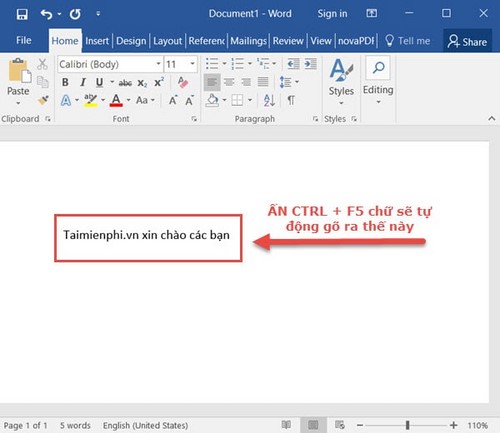Viewport: 500px width, 433px height.
Task: Open the Font dialog launcher
Action: [x=194, y=119]
